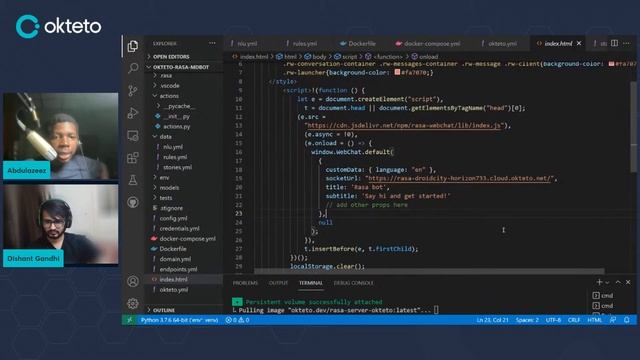Close the terminal panel
This screenshot has height=360, width=640.
628,282
